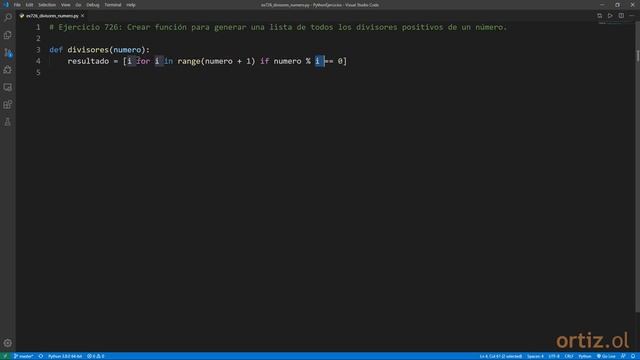Select the Python interpreter in status bar

[65, 356]
